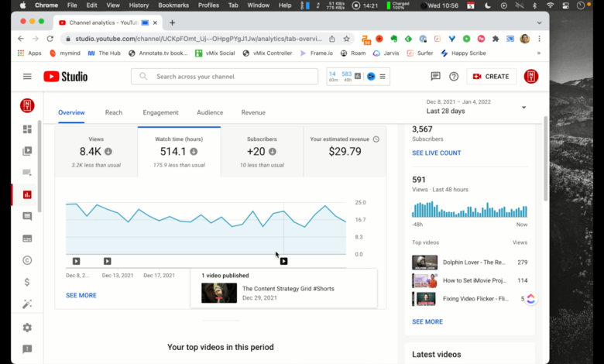Open the Apple menu

point(22,5)
